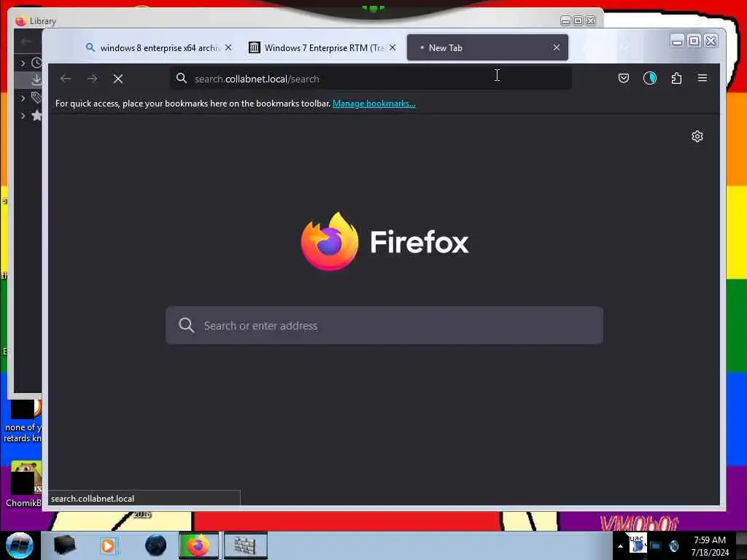The width and height of the screenshot is (747, 560).
Task: Select the Downloads row in Library sidebar
Action: [x=28, y=80]
